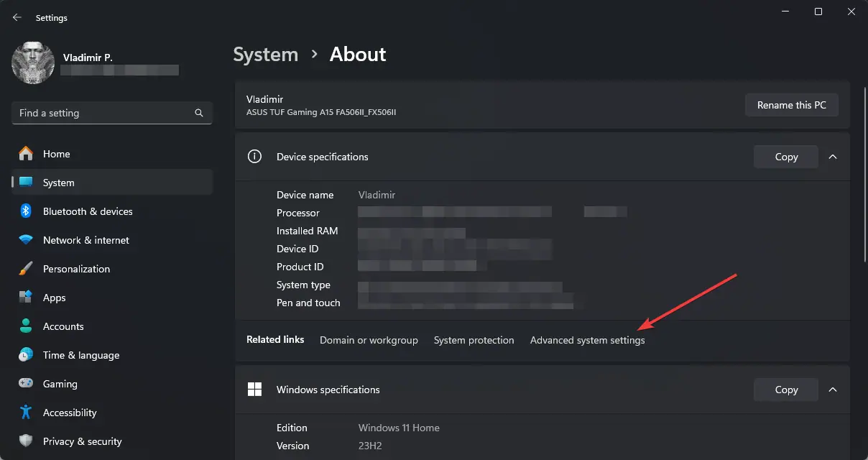Click the Apps icon in sidebar
The height and width of the screenshot is (460, 868).
(26, 298)
